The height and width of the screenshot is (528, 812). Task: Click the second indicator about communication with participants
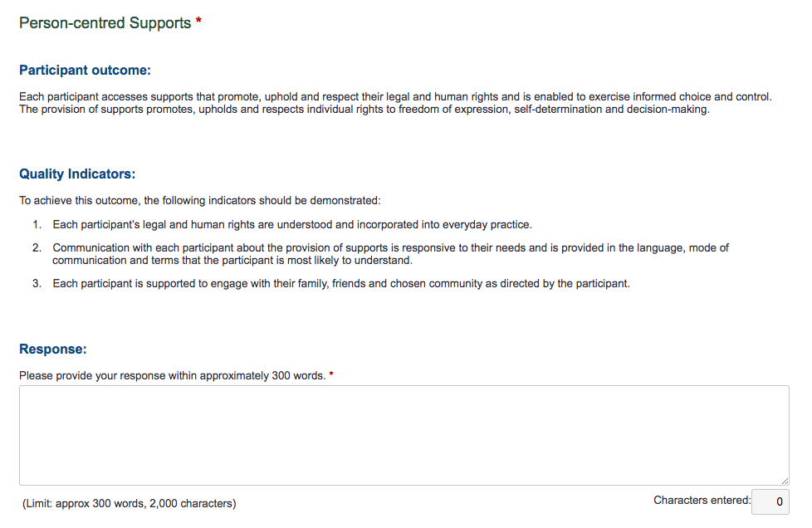(390, 254)
